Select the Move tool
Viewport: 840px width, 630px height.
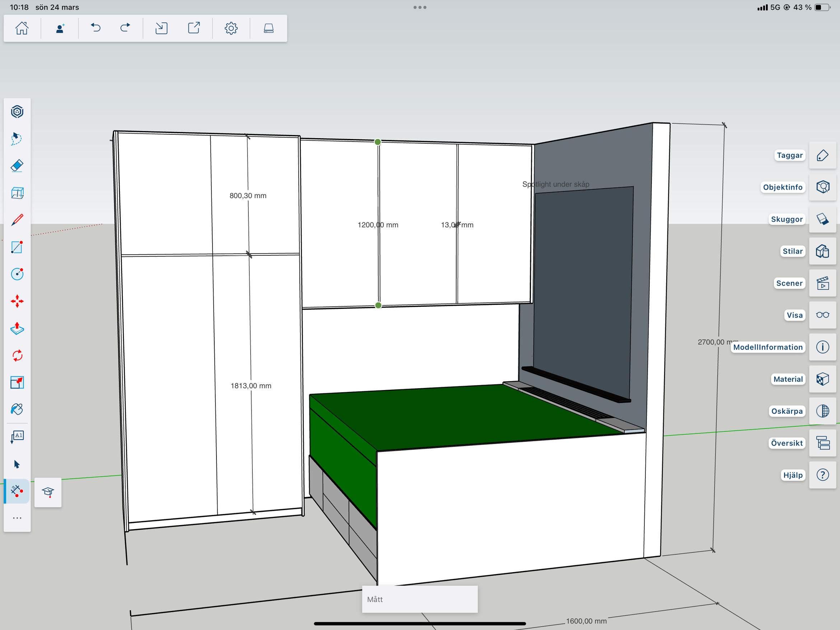17,301
